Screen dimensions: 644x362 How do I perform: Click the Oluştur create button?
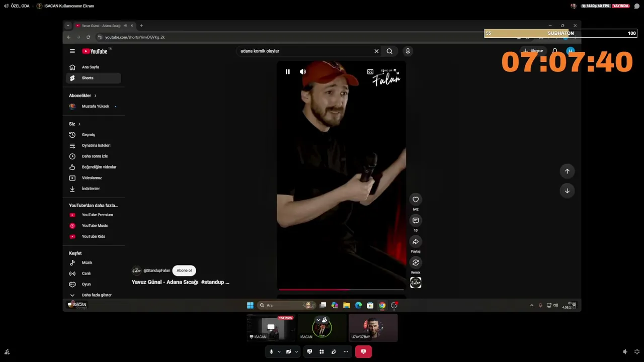click(x=533, y=51)
